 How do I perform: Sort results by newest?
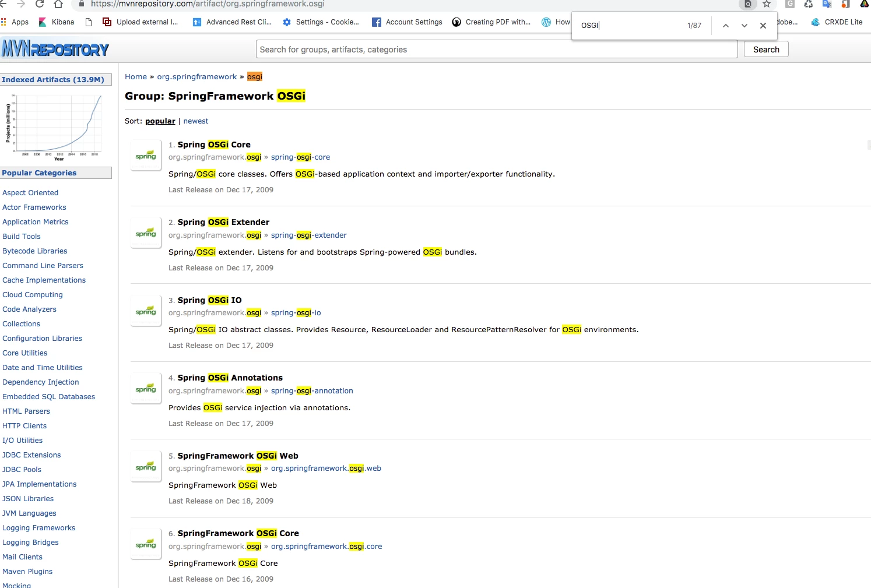(x=196, y=121)
